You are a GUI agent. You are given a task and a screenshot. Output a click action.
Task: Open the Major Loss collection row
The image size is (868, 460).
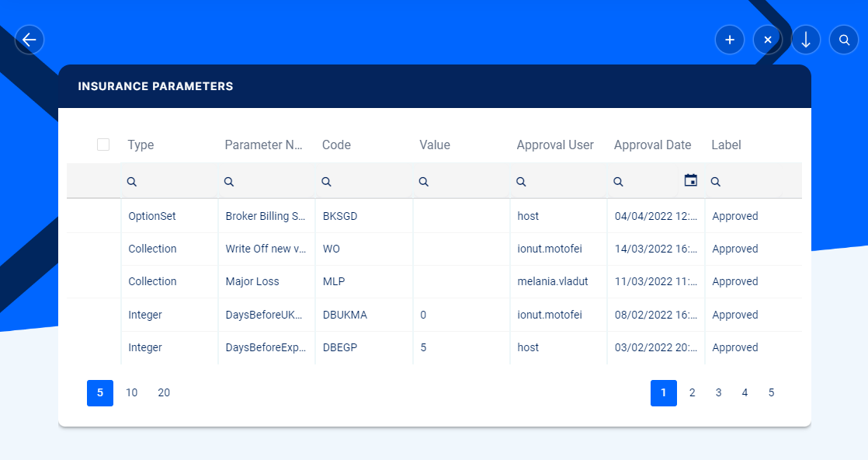[x=252, y=281]
